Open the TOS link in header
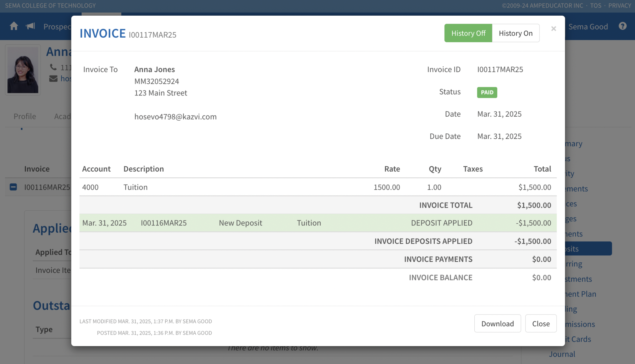This screenshot has height=364, width=635. tap(595, 5)
